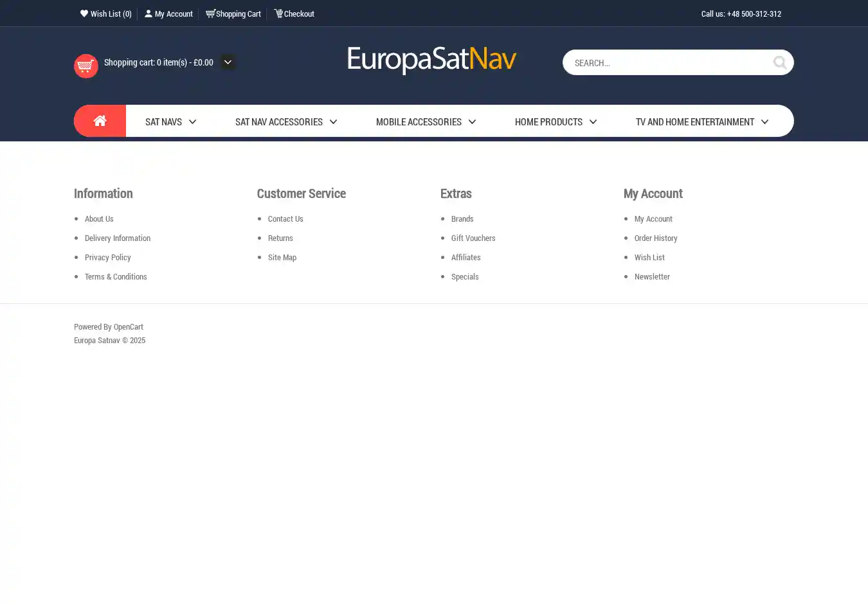Go to the Contact Us page
Screen dimensions: 868x604
285,219
